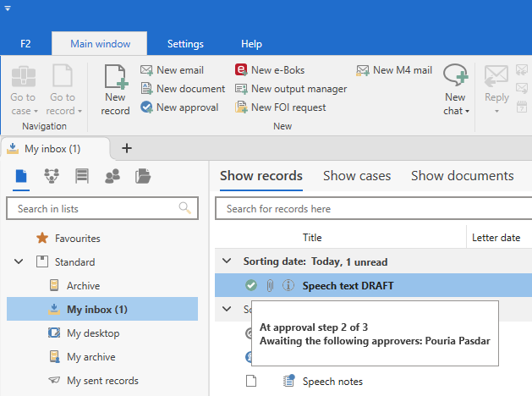Screen dimensions: 532x396
Task: Switch to Show documents view
Action: coord(462,176)
